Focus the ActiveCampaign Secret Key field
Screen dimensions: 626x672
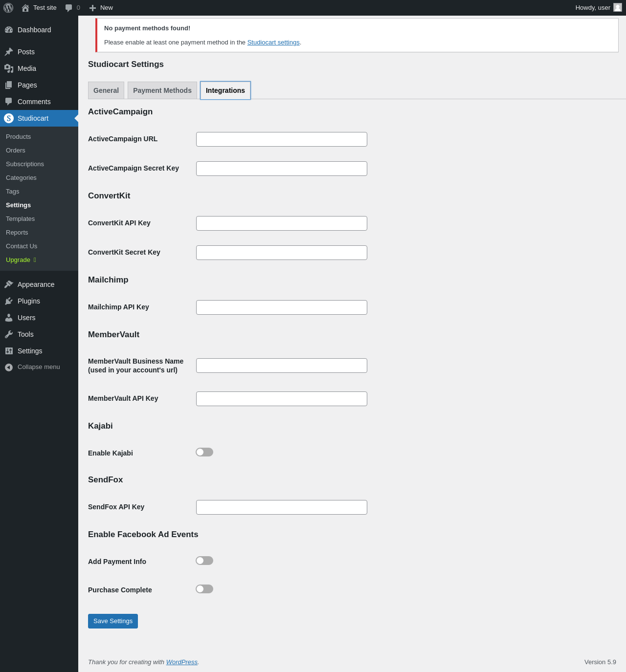pos(282,169)
